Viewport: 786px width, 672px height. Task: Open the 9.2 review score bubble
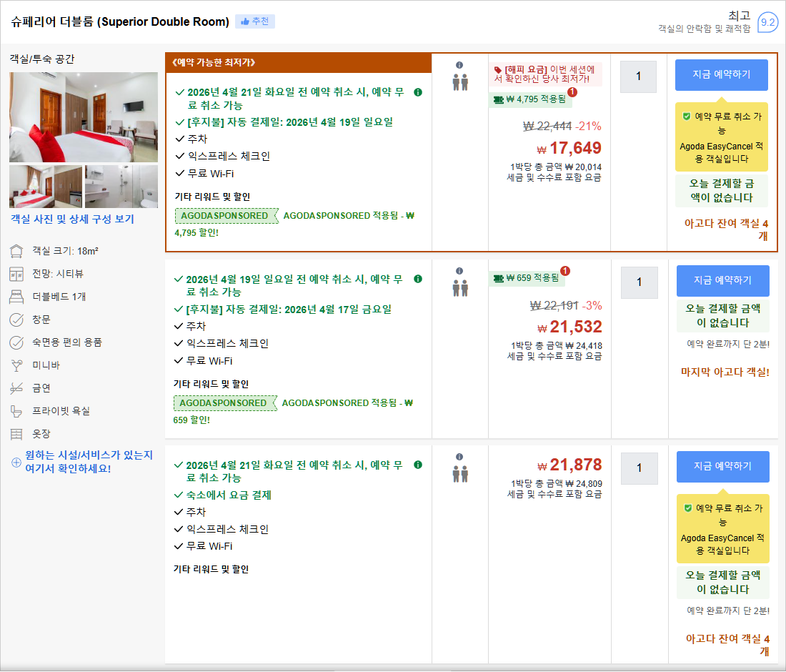click(767, 22)
